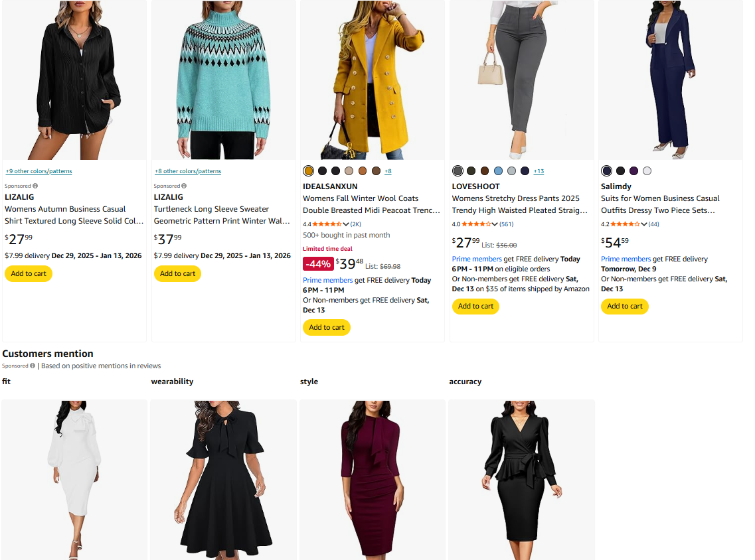The width and height of the screenshot is (755, 560).
Task: Select the light blue swatch for LOVESHOOT pants
Action: click(x=498, y=171)
